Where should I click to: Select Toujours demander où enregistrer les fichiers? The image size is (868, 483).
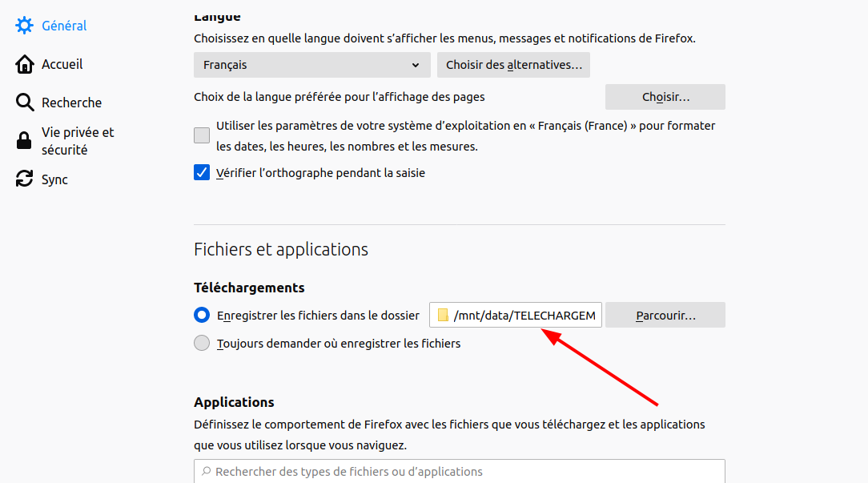(202, 344)
